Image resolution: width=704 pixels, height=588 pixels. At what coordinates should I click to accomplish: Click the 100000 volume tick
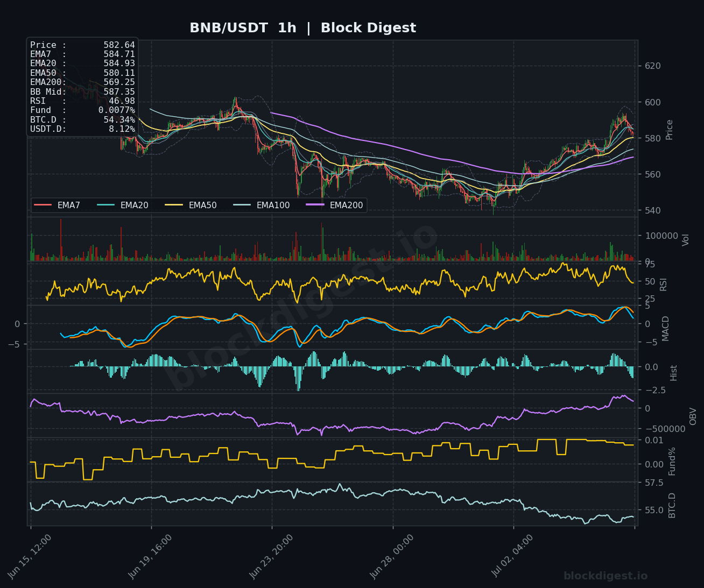tap(660, 236)
